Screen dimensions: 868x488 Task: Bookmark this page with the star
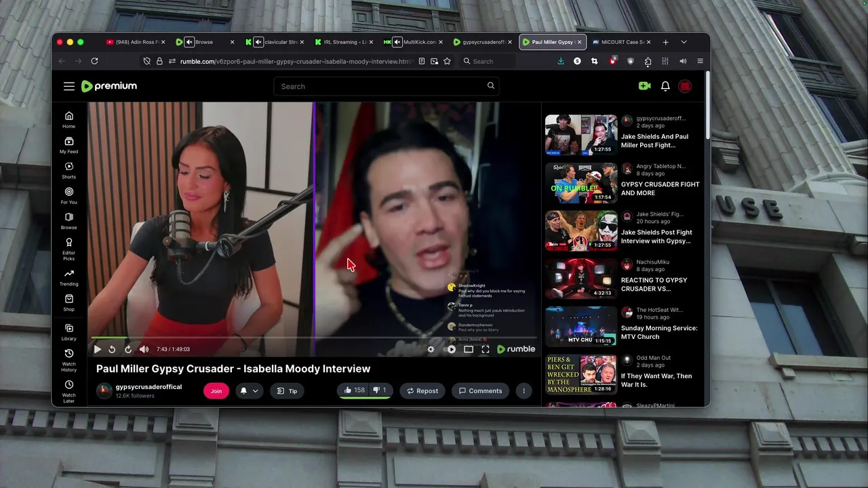coord(447,61)
